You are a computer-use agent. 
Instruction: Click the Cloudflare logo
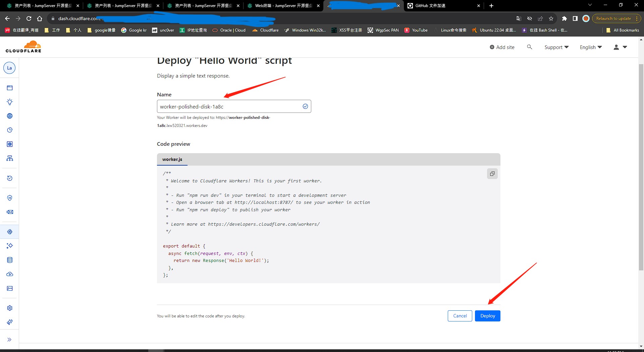click(x=23, y=47)
